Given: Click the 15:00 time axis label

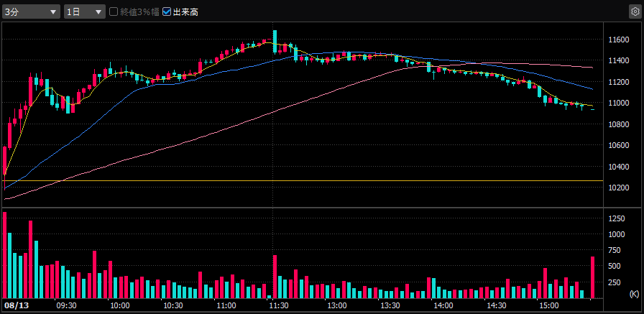Looking at the screenshot, I should click(549, 306).
